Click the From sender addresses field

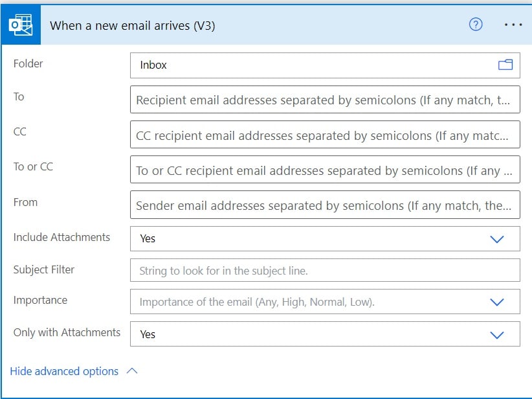coord(325,205)
